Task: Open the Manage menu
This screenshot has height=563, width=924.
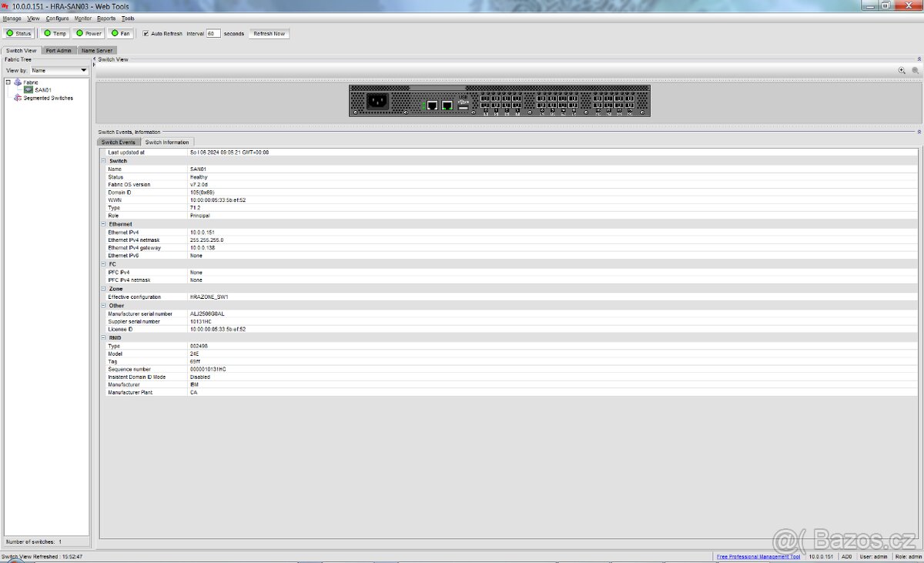Action: [x=12, y=18]
